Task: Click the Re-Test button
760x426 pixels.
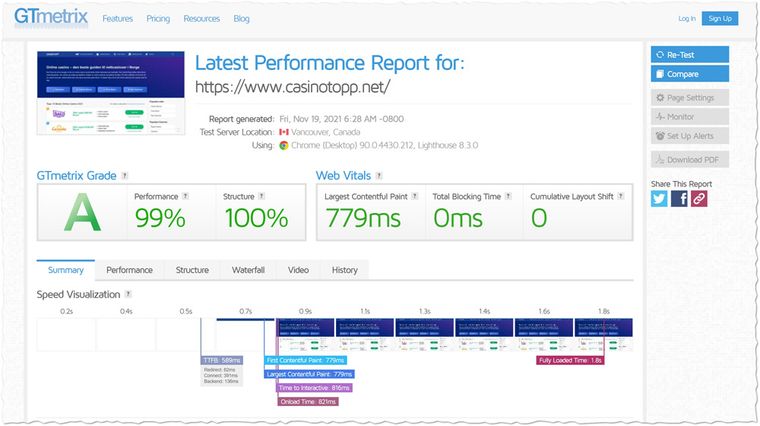Action: tap(690, 55)
